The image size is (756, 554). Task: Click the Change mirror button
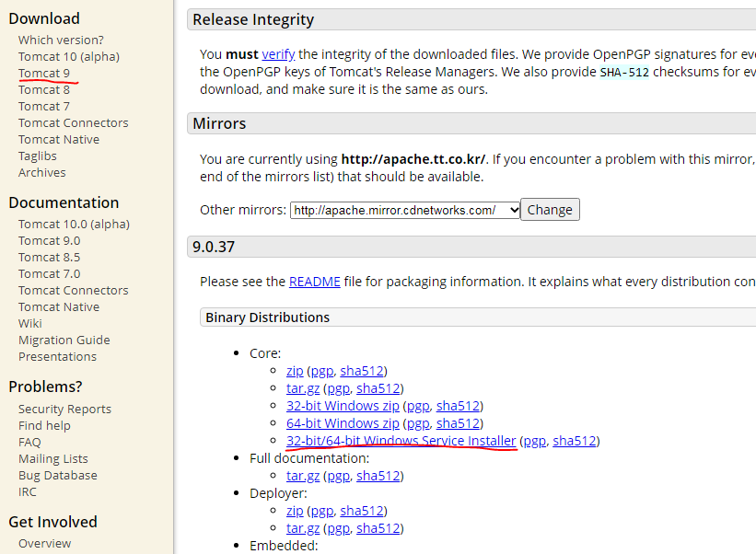coord(550,210)
